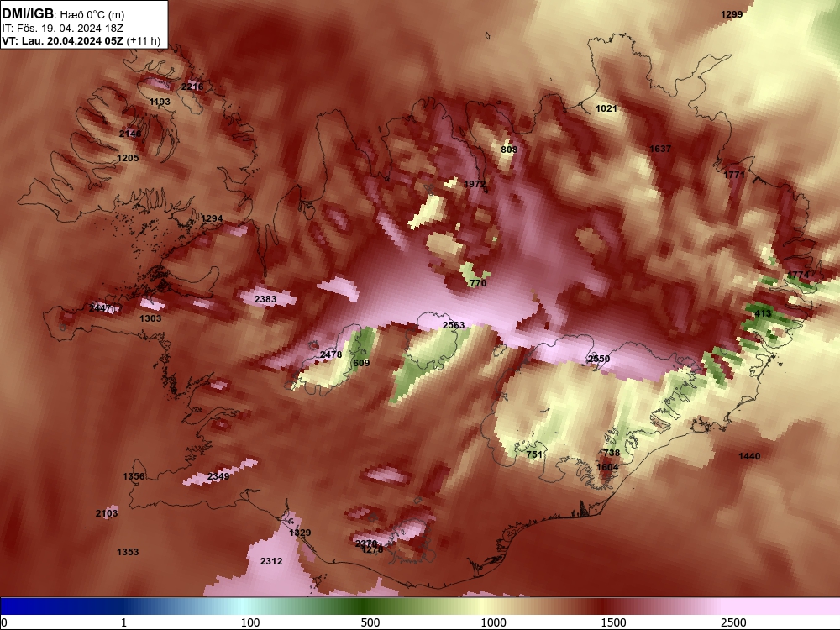Click the init time 'IT: Fös. 19. 04. 2024 18Z'
This screenshot has height=630, width=840.
click(x=63, y=28)
